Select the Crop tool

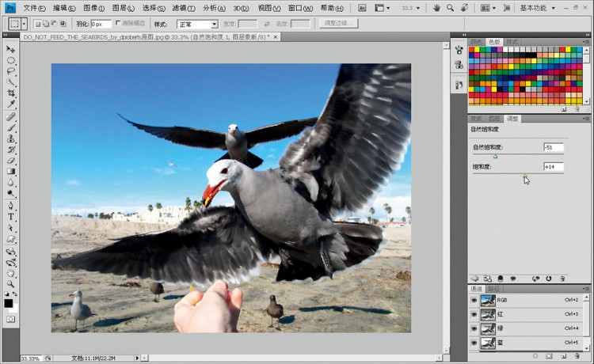click(11, 93)
